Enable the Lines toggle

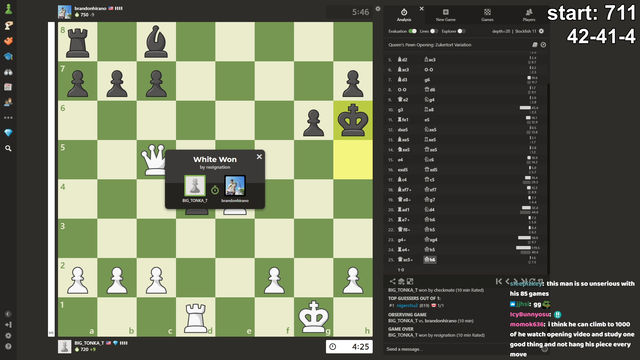(434, 31)
